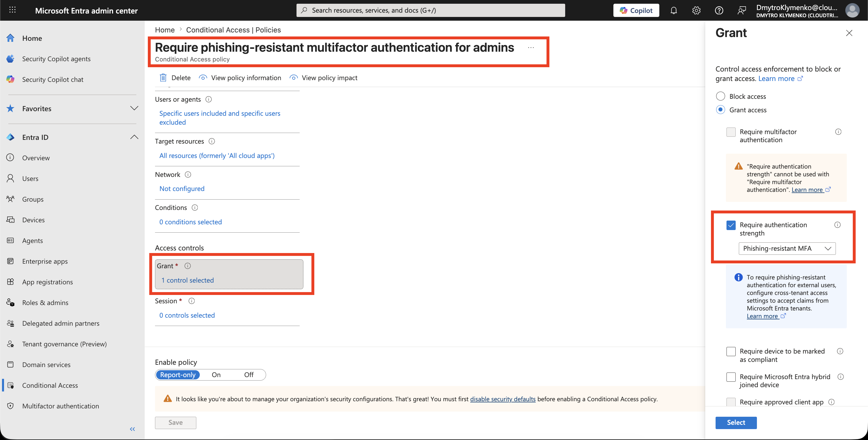This screenshot has height=440, width=868.
Task: Click the Delegated admin partners icon
Action: [10, 323]
